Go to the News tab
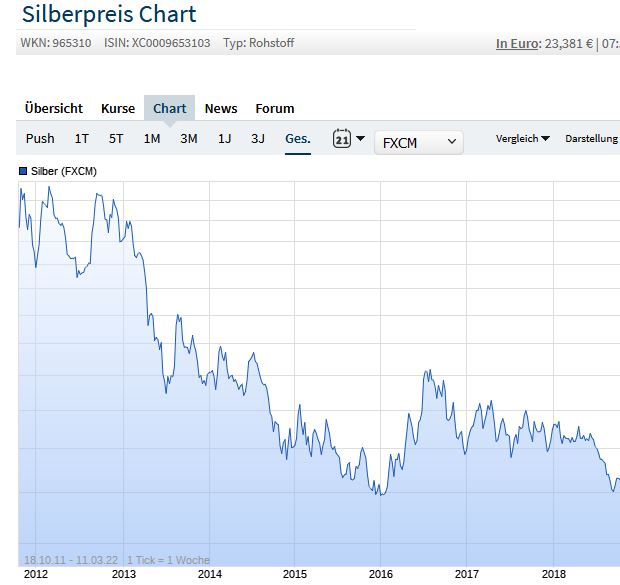Screen dimensions: 620x585 coord(221,108)
